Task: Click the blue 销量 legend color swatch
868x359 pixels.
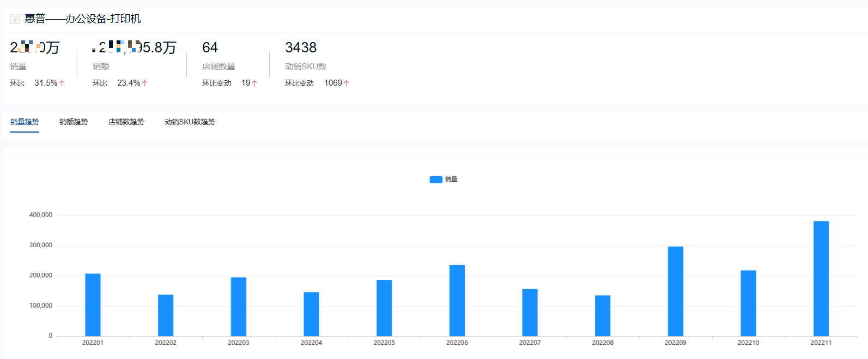Action: point(436,179)
